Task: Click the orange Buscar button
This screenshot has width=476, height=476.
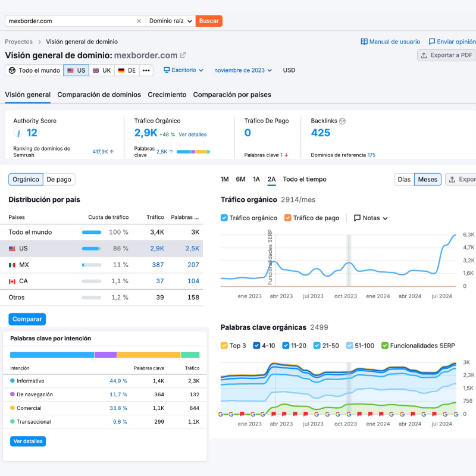Action: coord(209,21)
